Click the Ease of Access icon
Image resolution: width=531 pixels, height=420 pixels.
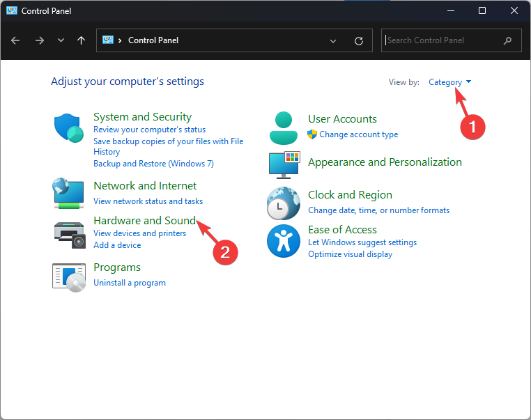[x=284, y=241]
